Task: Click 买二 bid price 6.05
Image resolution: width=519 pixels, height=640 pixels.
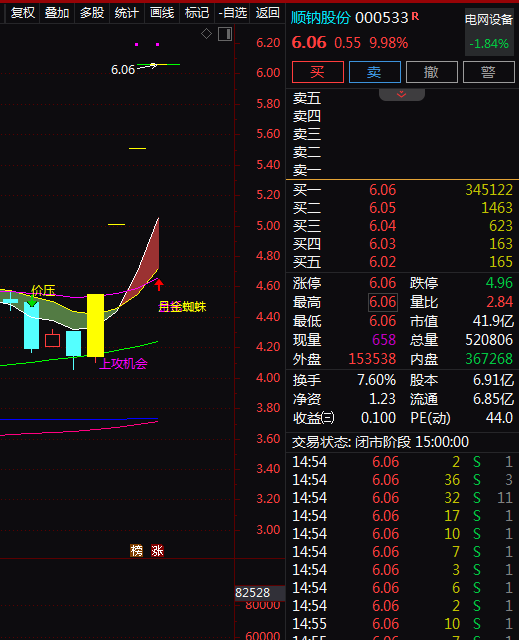Action: (x=382, y=208)
